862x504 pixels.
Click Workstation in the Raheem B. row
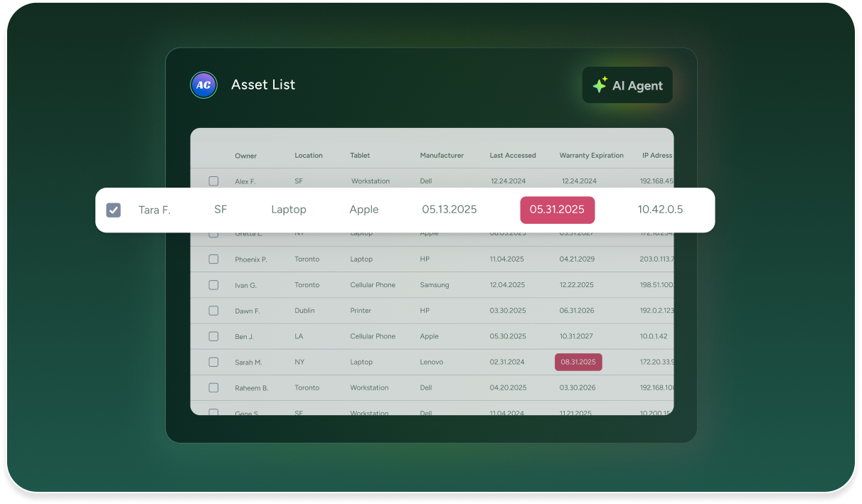369,387
